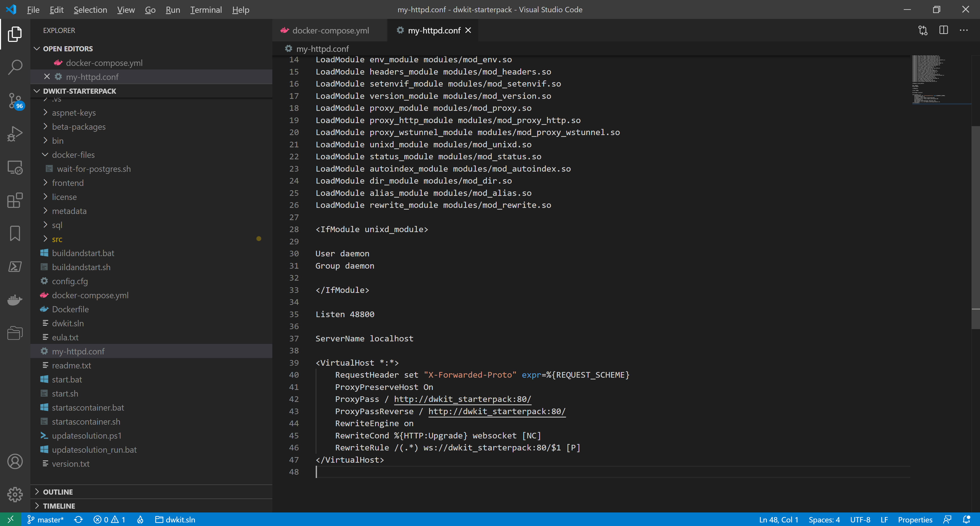Change indentation via Spaces: 4
Image resolution: width=980 pixels, height=526 pixels.
(824, 520)
